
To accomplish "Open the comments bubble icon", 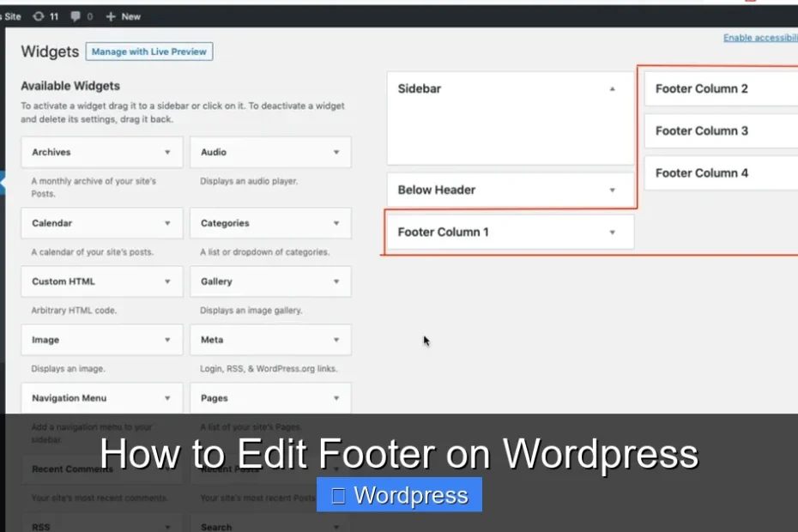I will [x=76, y=16].
